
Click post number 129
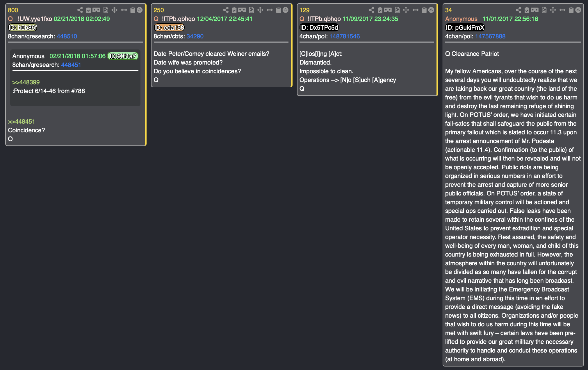coord(304,10)
